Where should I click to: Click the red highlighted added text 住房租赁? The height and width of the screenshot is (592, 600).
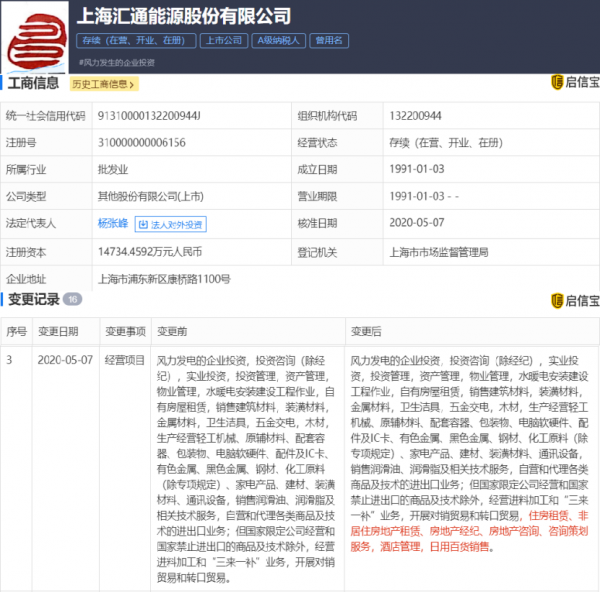(x=549, y=516)
